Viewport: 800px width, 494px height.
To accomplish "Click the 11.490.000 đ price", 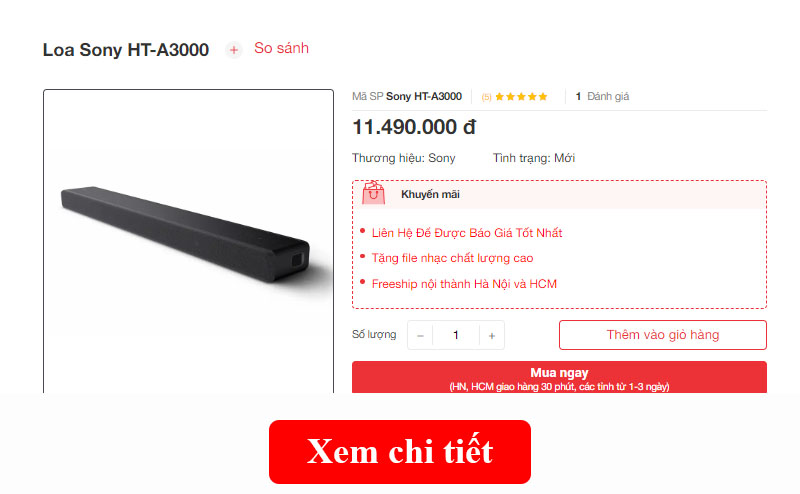I will click(414, 127).
